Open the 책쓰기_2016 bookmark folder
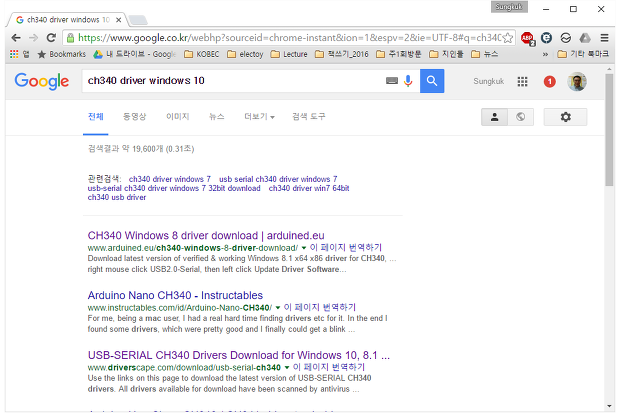 click(342, 54)
